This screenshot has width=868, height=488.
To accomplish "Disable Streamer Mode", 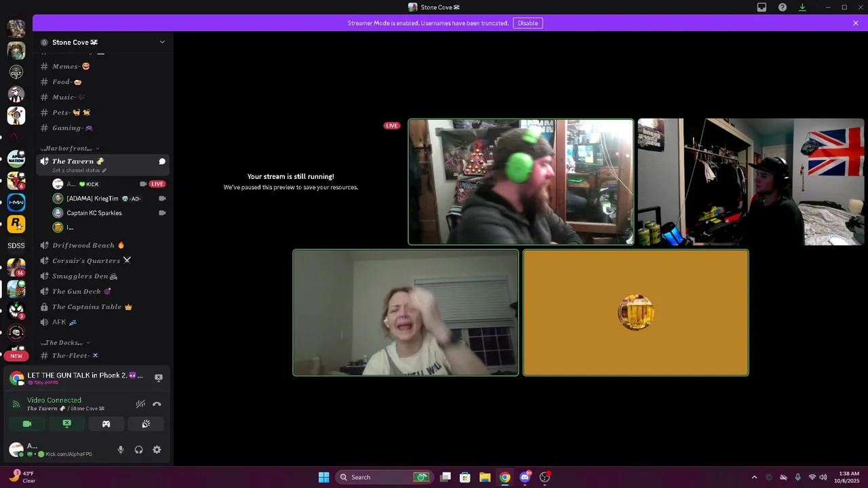I will (528, 23).
